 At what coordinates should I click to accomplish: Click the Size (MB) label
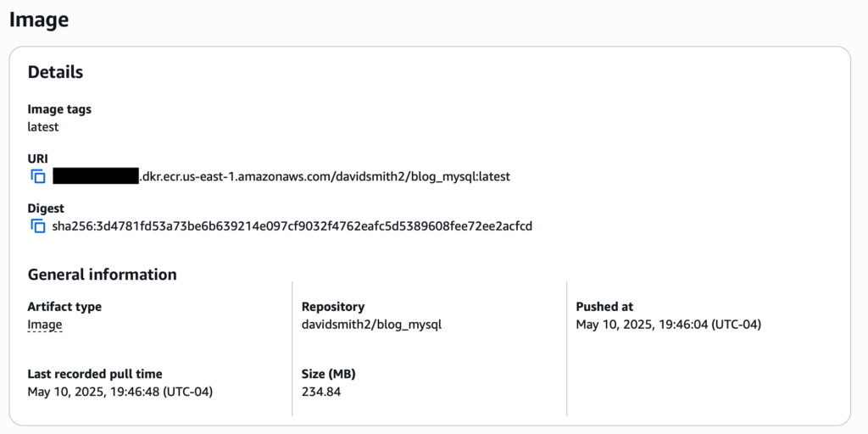tap(328, 374)
